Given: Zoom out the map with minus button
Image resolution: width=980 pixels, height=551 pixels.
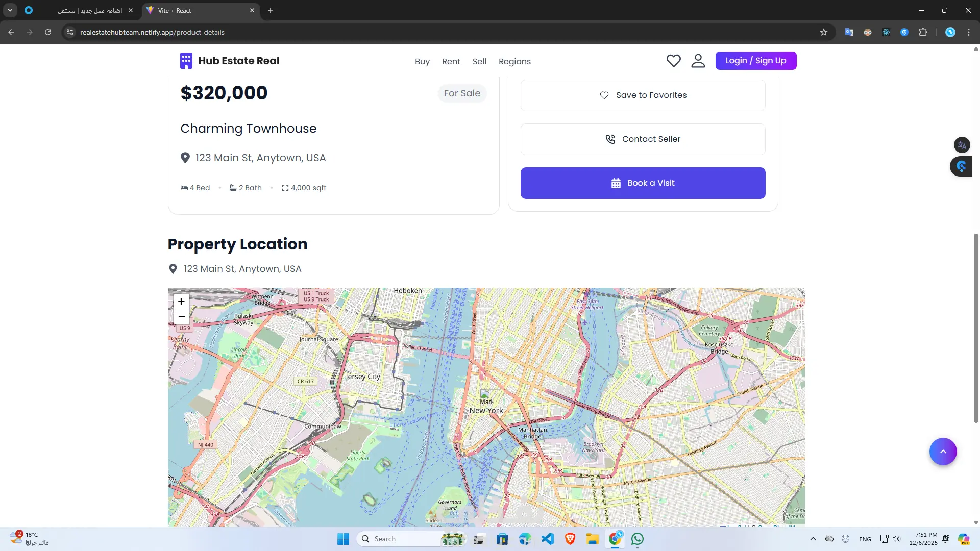Looking at the screenshot, I should [181, 317].
